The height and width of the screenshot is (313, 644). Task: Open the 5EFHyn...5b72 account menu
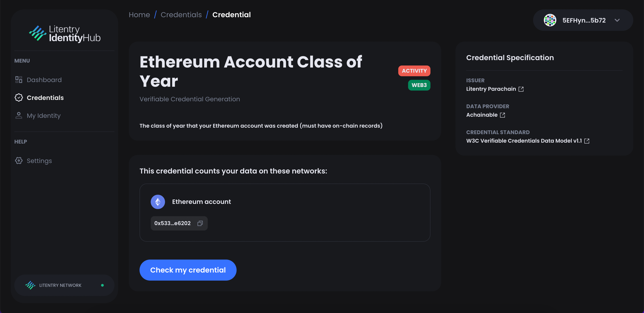[584, 20]
